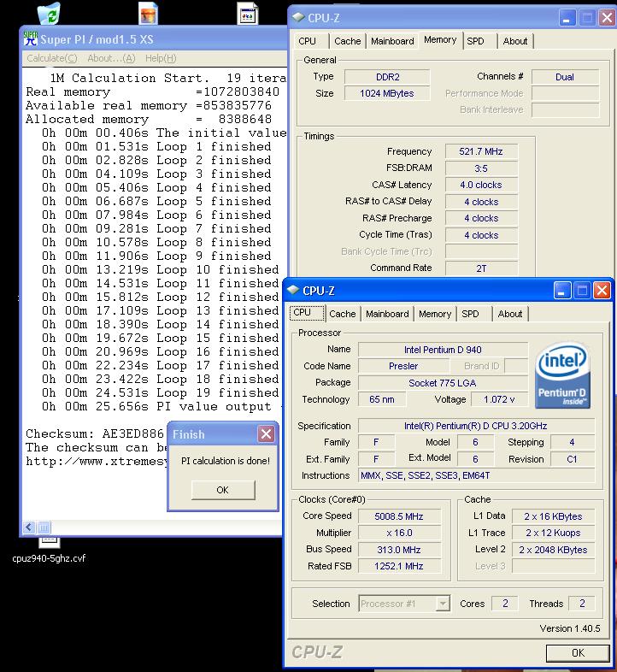Screen dimensions: 617x672
Task: Click the Super PI title bar icon
Action: pos(31,38)
